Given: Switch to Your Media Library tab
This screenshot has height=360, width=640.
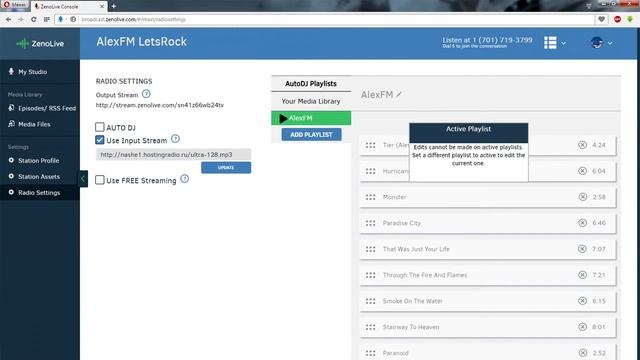Looking at the screenshot, I should click(311, 101).
